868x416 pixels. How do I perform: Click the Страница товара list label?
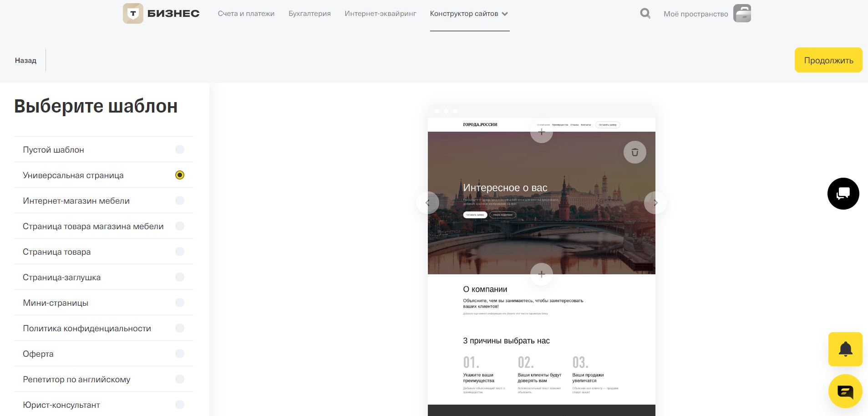click(56, 252)
